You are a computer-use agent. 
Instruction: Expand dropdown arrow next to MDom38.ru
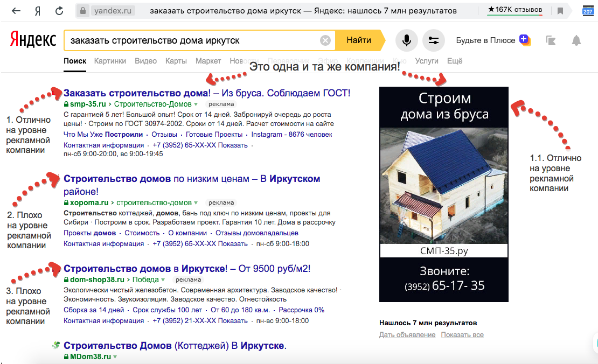pyautogui.click(x=115, y=357)
